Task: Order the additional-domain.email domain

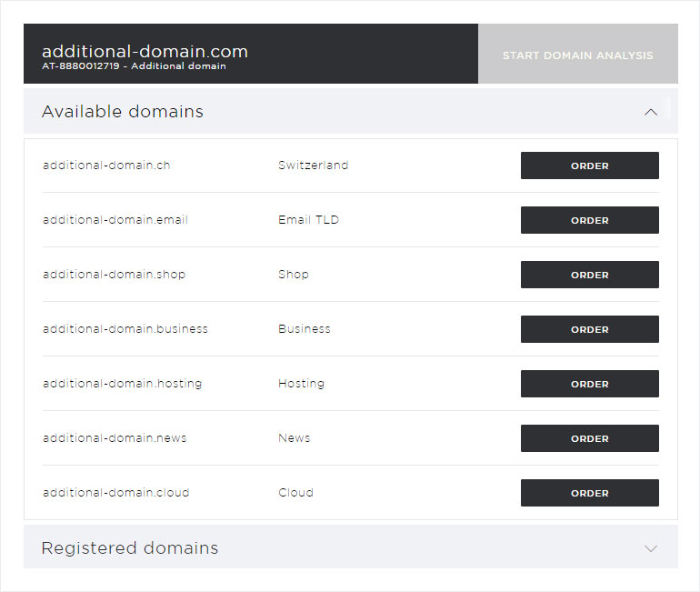Action: (x=589, y=220)
